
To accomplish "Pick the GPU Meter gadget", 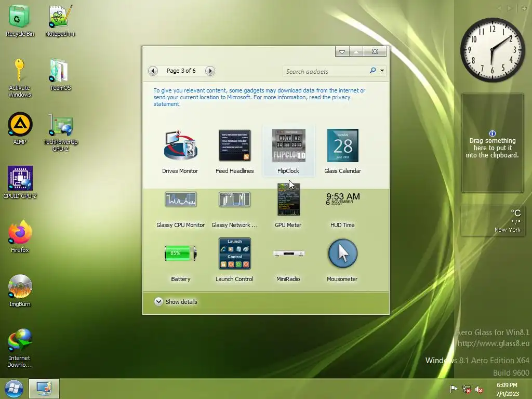I will click(288, 206).
